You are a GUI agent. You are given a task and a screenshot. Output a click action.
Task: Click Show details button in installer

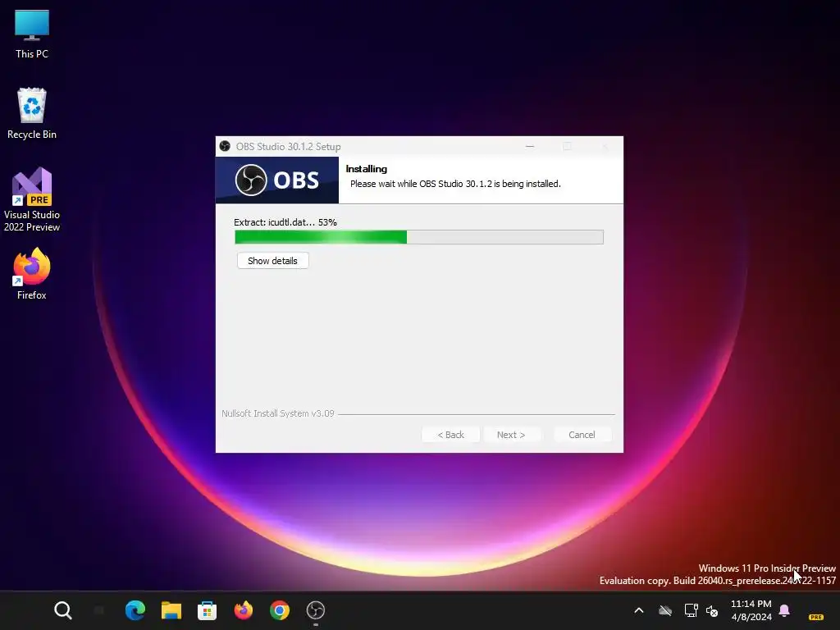point(272,261)
